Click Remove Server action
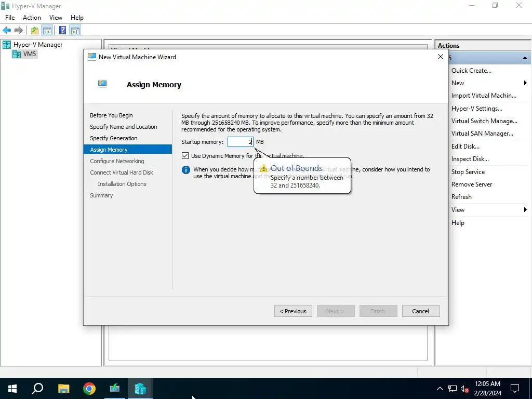 point(472,184)
